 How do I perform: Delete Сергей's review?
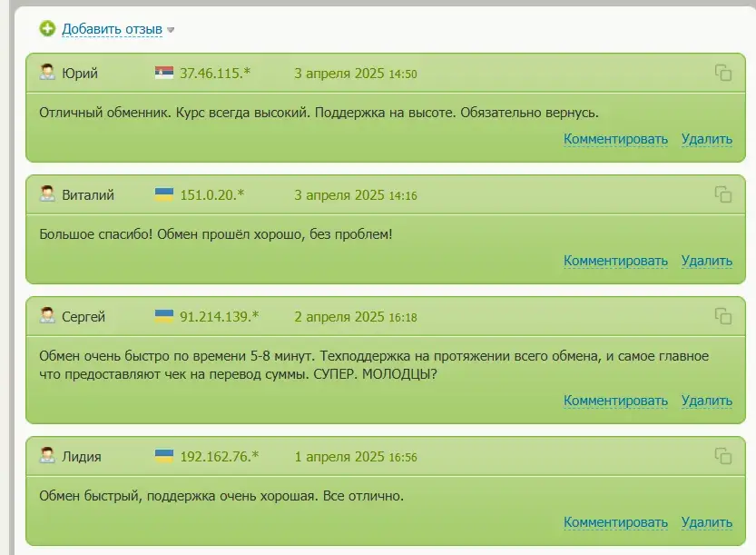tap(706, 401)
